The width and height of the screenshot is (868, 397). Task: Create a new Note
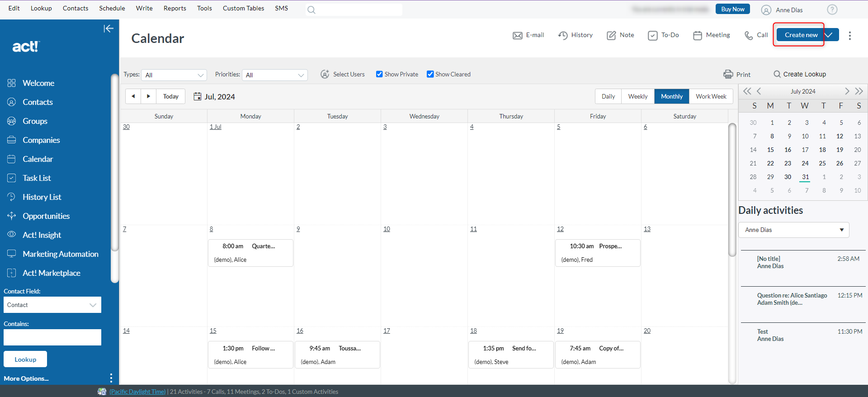tap(620, 35)
